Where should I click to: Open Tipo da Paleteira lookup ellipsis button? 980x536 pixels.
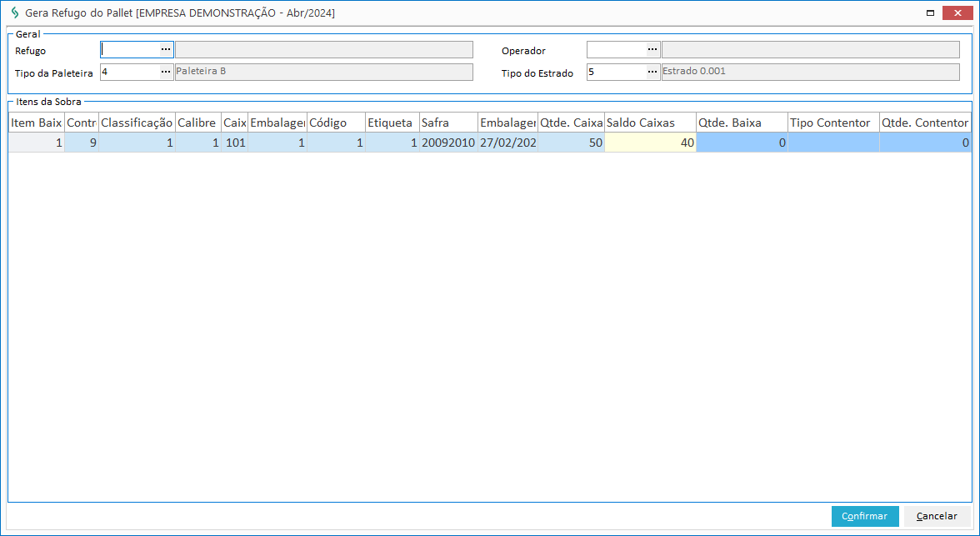pyautogui.click(x=166, y=72)
